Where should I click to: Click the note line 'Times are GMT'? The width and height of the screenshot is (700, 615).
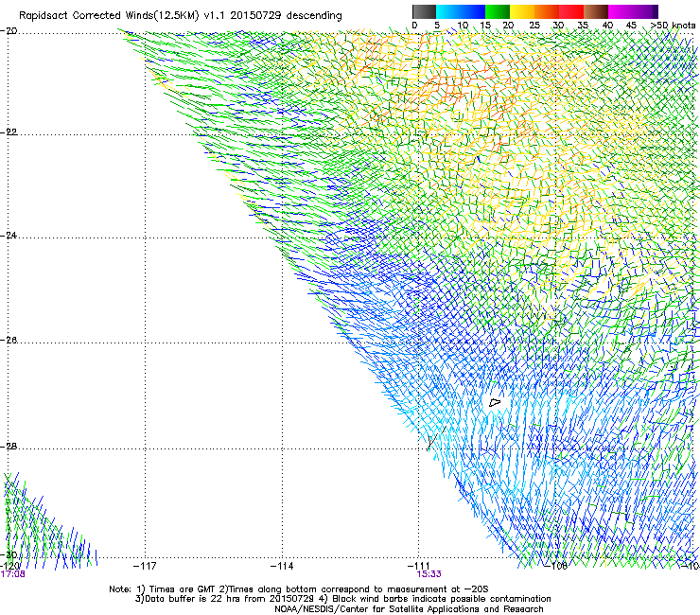pos(183,589)
